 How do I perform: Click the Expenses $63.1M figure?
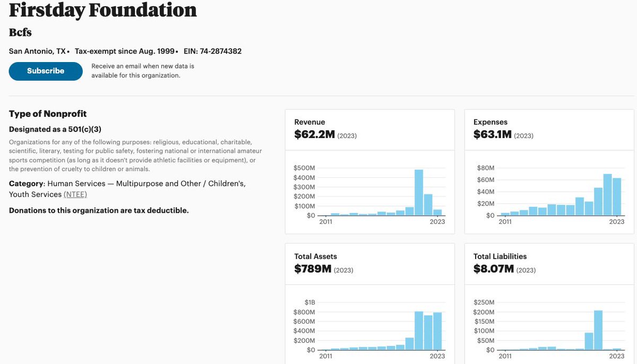tap(492, 135)
